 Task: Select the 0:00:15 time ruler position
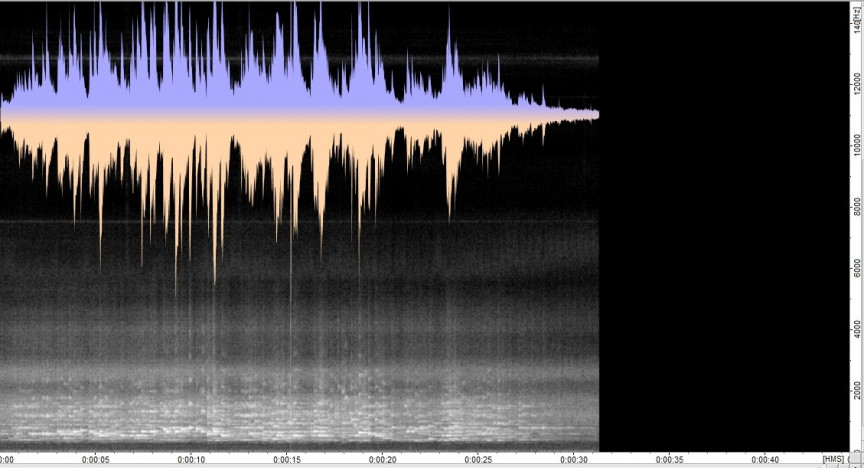287,460
